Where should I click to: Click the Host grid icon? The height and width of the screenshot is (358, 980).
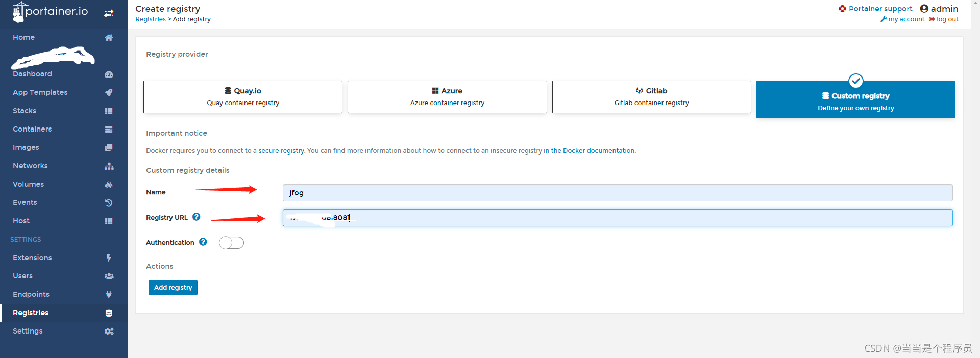click(109, 221)
